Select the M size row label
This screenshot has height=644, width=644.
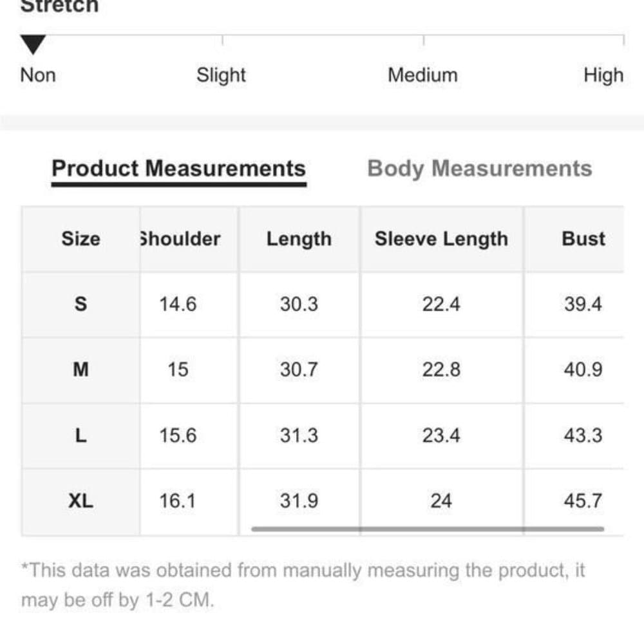point(80,370)
